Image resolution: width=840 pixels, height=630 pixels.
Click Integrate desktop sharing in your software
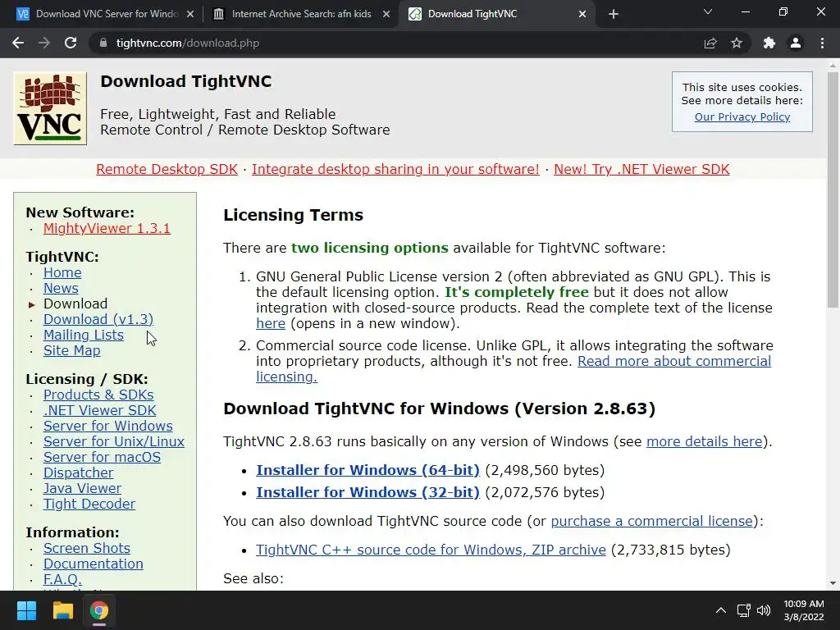(395, 169)
